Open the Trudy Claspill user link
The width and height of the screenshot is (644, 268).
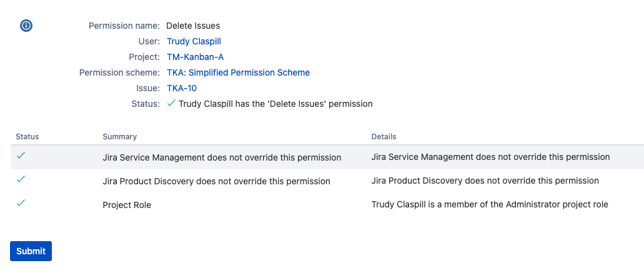pos(194,41)
